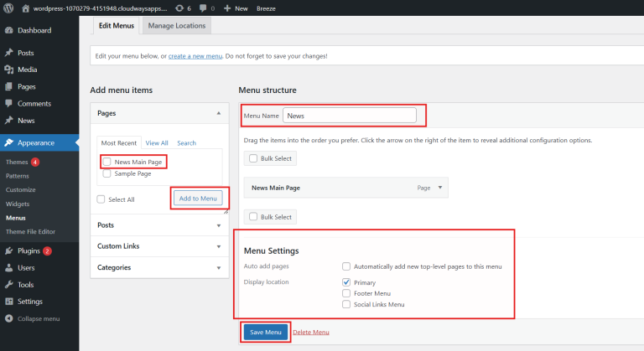Click the Save Menu button
This screenshot has height=351, width=644.
pos(266,332)
